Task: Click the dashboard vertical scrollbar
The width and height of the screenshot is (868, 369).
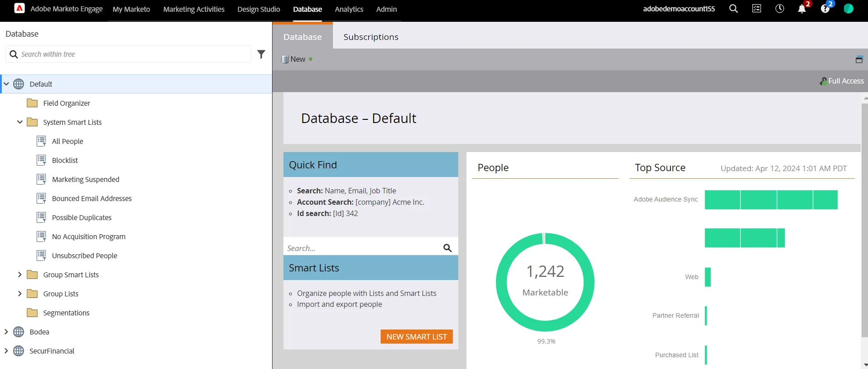Action: click(865, 220)
